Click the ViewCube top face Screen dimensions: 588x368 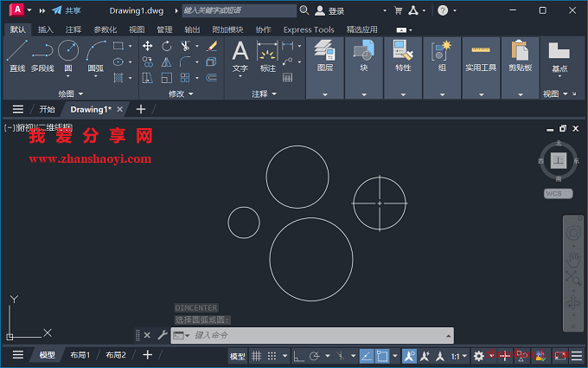tap(559, 160)
